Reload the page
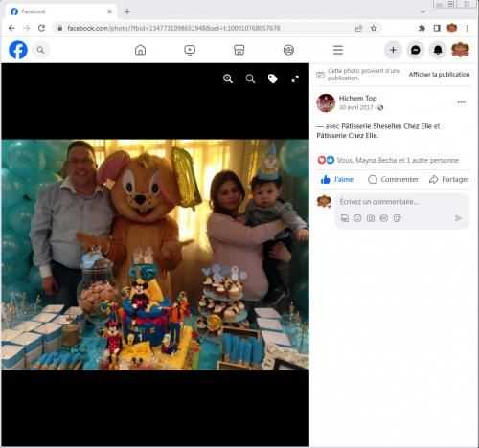This screenshot has height=448, width=479. click(x=41, y=28)
